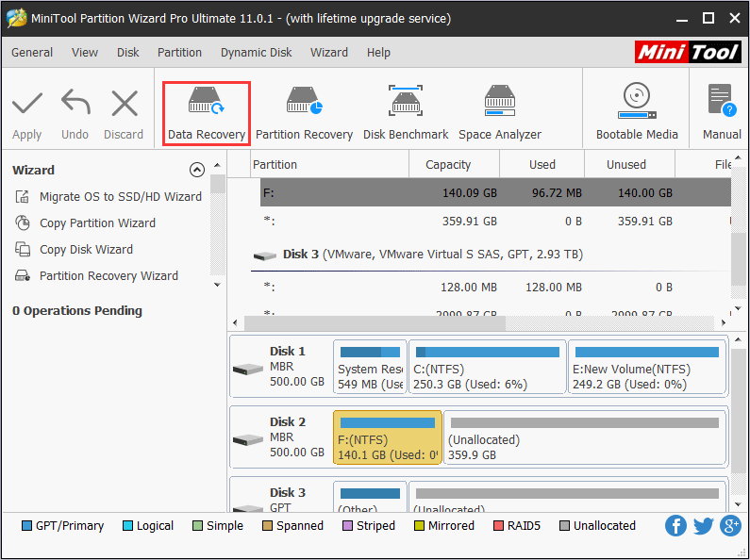This screenshot has width=750, height=560.
Task: Launch Partition Recovery from the toolbar
Action: pos(304,113)
